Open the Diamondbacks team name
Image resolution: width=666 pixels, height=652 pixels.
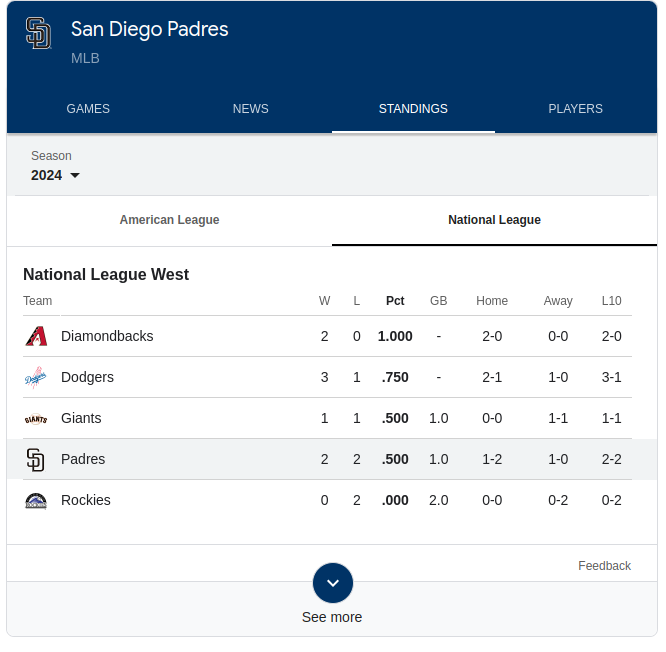click(x=107, y=336)
